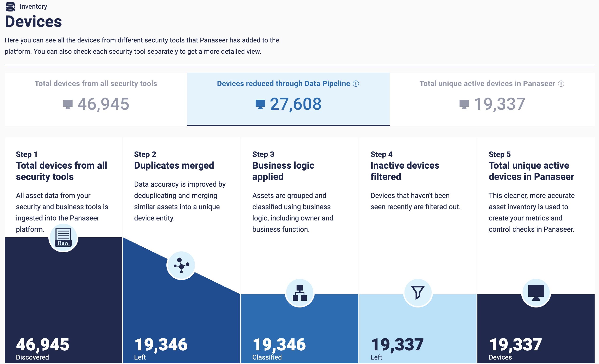Click the 19,337 number in the top tab
599x364 pixels.
(x=499, y=104)
